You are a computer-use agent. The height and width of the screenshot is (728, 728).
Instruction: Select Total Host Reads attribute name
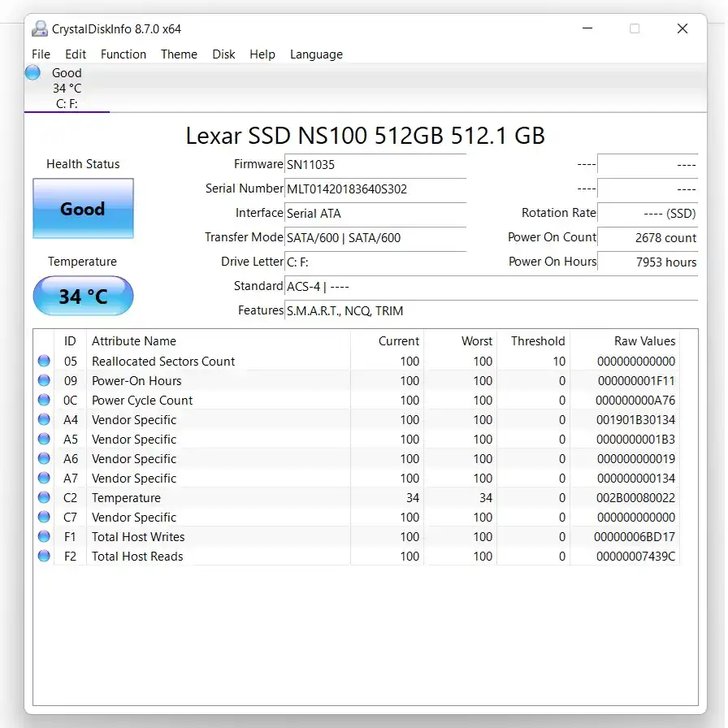tap(137, 556)
